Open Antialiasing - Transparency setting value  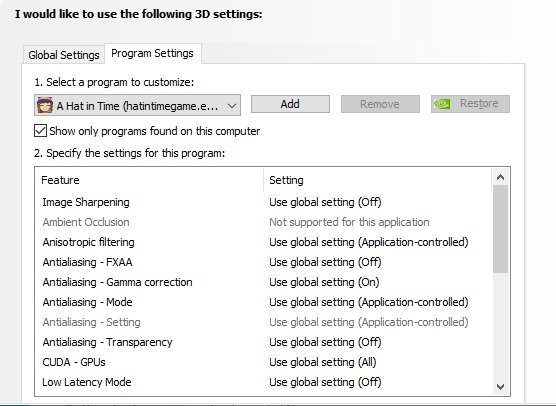(325, 342)
